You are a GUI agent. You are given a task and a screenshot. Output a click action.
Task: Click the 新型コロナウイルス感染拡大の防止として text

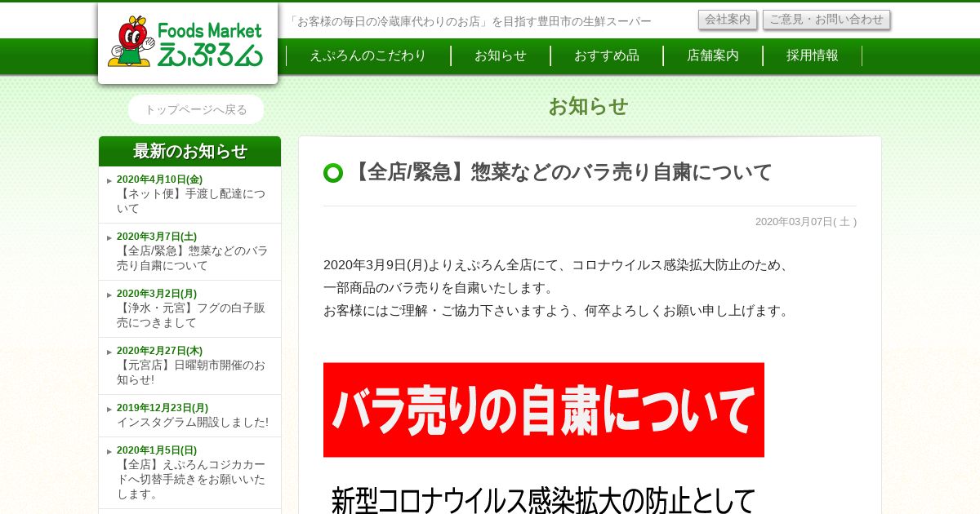pos(543,499)
